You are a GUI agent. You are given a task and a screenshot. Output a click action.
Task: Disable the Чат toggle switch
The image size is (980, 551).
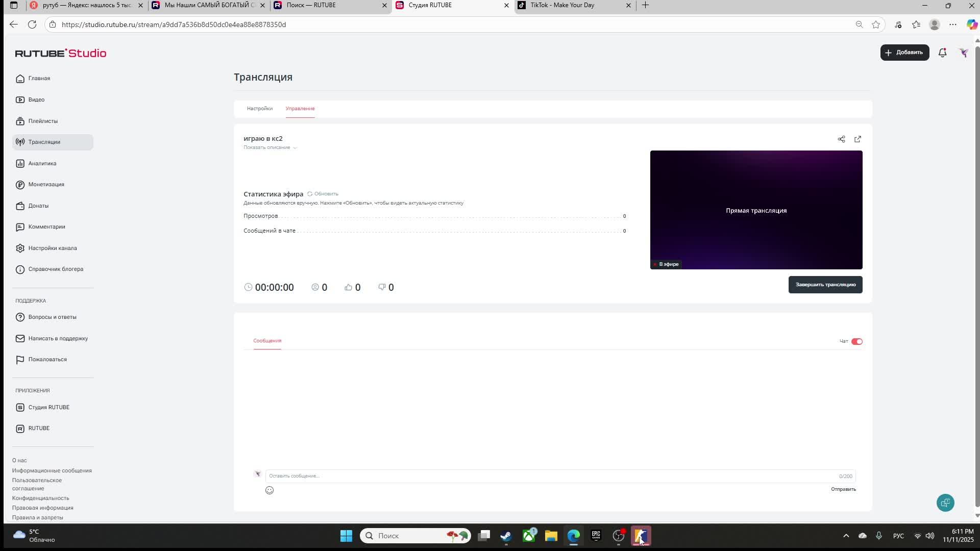(x=856, y=341)
